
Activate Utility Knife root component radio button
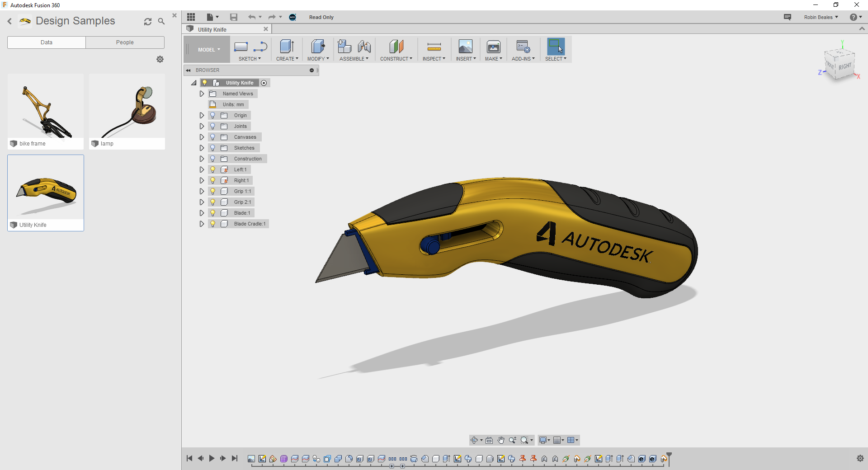[264, 83]
